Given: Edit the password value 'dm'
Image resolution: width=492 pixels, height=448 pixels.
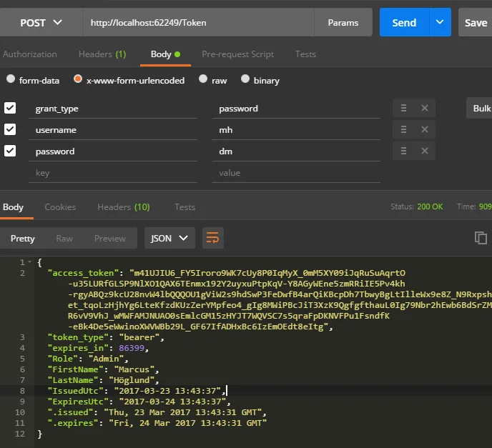Looking at the screenshot, I should pyautogui.click(x=296, y=151).
